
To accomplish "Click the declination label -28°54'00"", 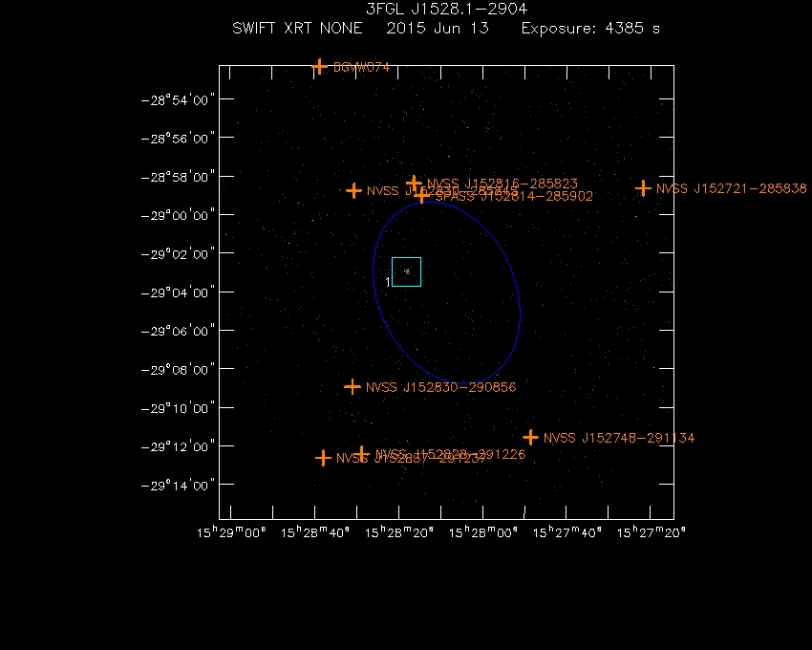I will (178, 100).
